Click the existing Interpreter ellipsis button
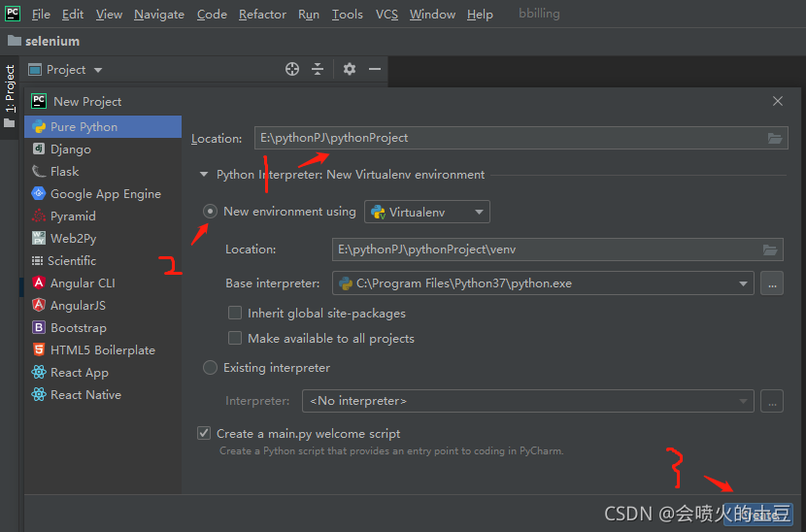The width and height of the screenshot is (806, 532). (x=772, y=401)
